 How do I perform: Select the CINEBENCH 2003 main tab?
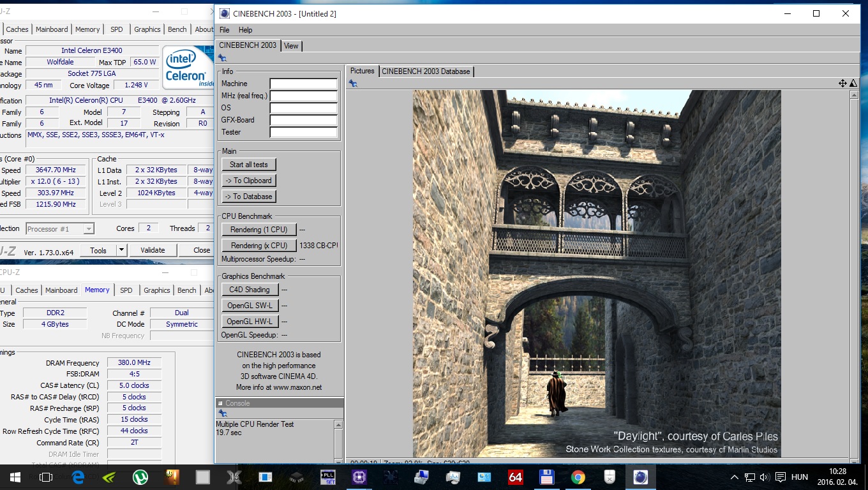(248, 45)
